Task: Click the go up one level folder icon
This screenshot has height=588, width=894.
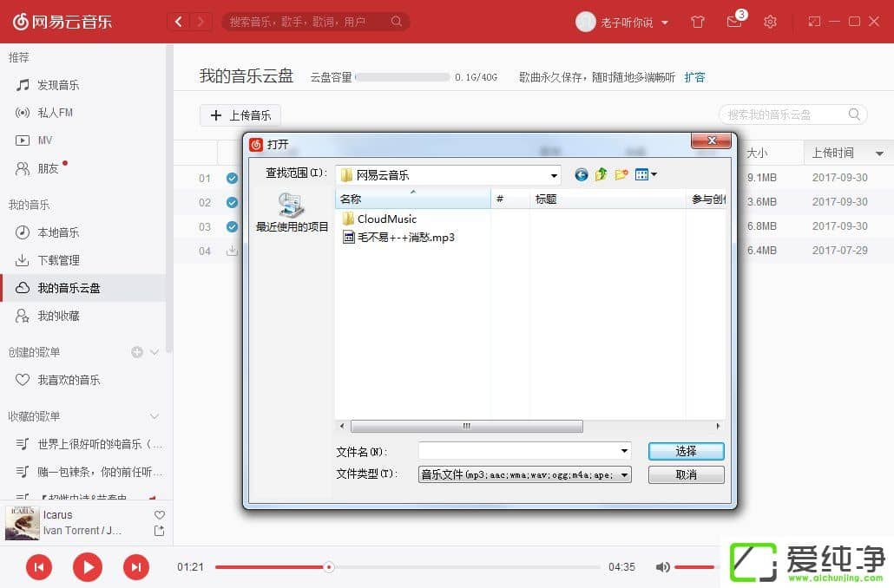Action: tap(601, 174)
